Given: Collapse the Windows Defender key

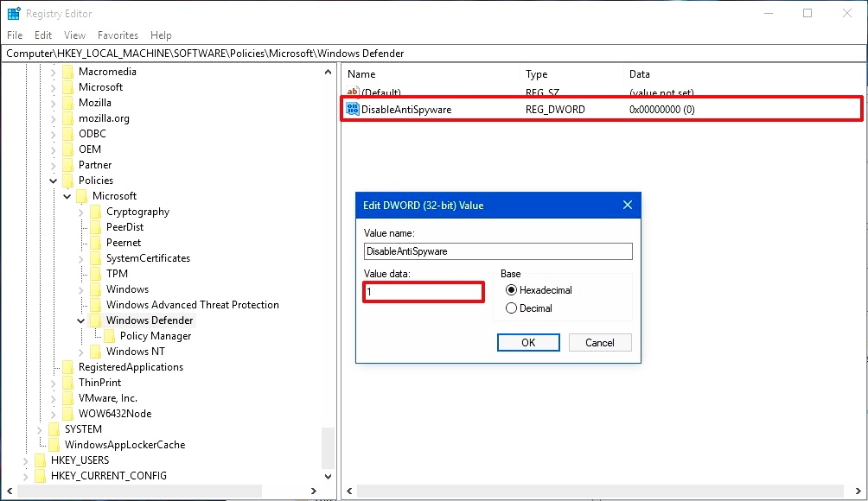Looking at the screenshot, I should 80,320.
